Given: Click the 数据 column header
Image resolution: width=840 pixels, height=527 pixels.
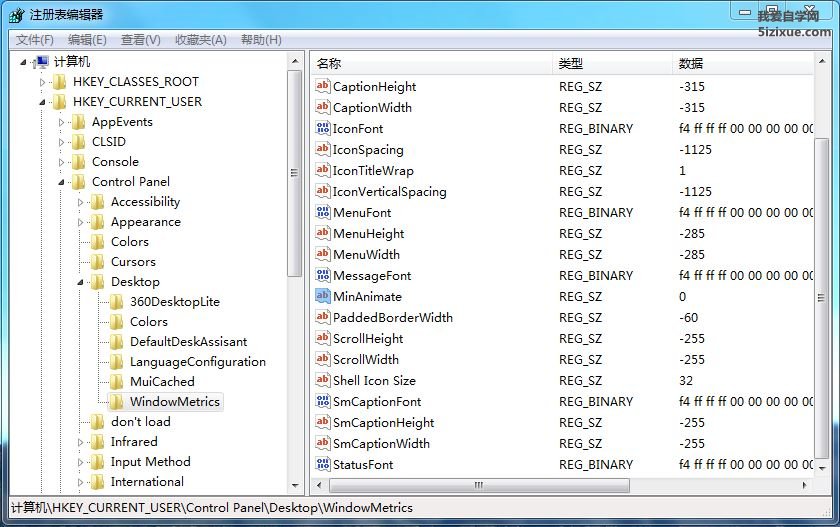Looking at the screenshot, I should pos(744,63).
